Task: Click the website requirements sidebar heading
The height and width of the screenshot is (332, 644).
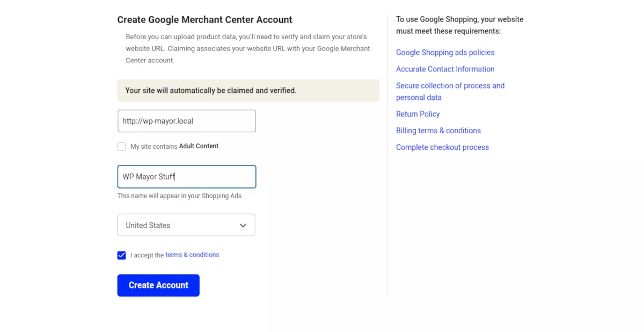Action: click(460, 25)
